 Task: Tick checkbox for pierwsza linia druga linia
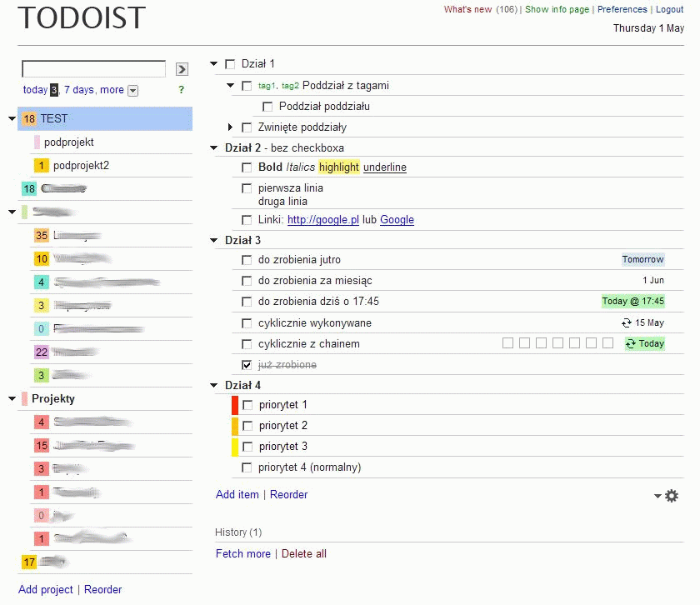[x=247, y=188]
